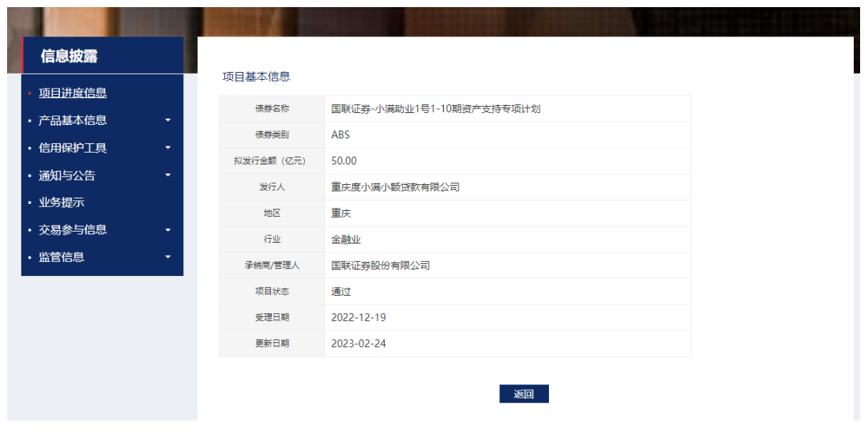
Task: Click the 金融业 industry value
Action: [346, 240]
